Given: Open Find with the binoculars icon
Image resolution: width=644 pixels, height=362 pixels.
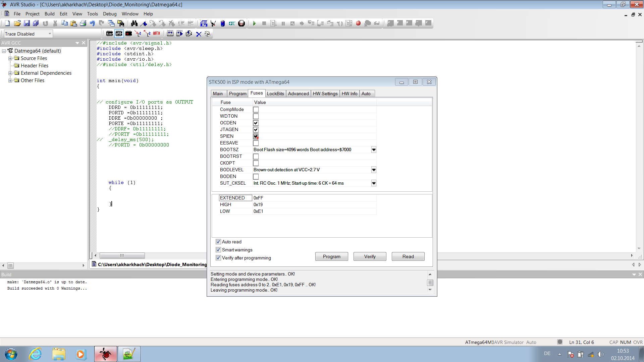Looking at the screenshot, I should 134,23.
